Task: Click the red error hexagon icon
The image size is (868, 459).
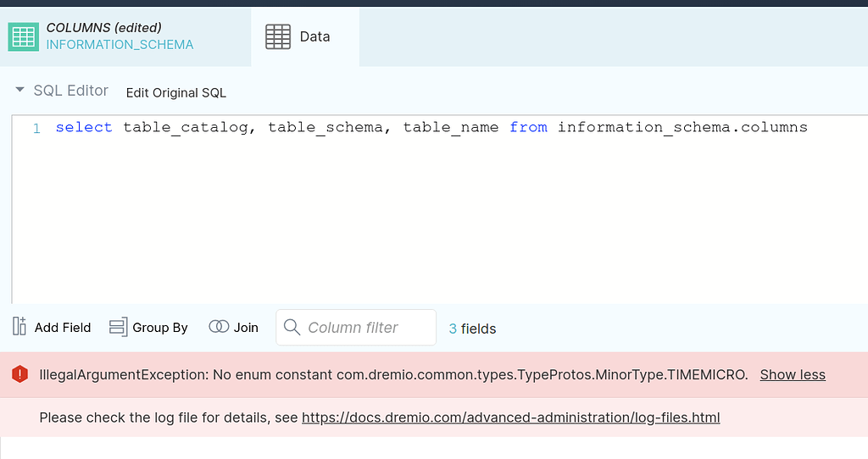Action: pyautogui.click(x=20, y=374)
